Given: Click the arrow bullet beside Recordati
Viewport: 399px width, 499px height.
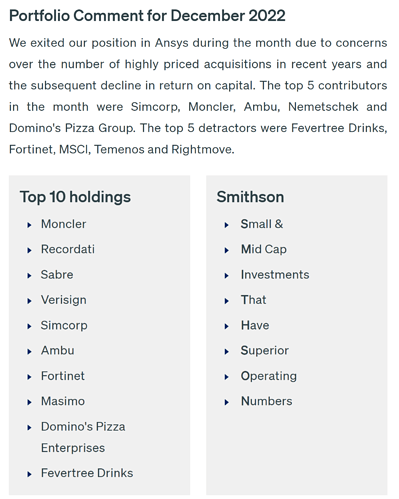Looking at the screenshot, I should point(29,251).
